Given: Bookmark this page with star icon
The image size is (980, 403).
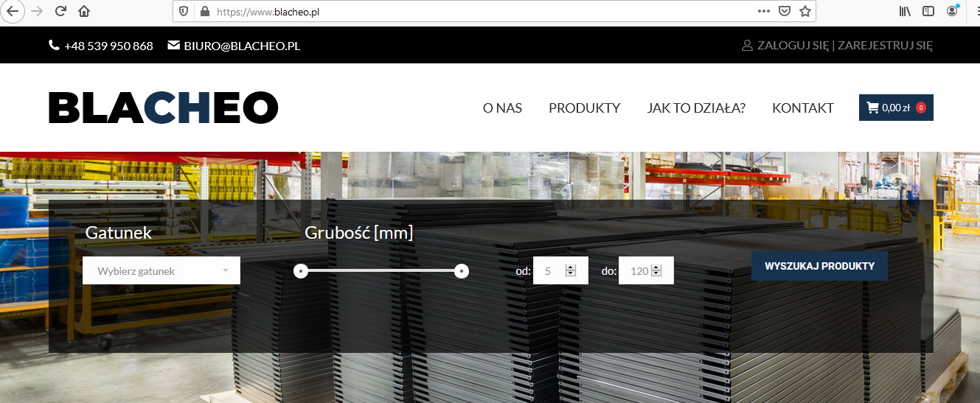Looking at the screenshot, I should [x=805, y=11].
